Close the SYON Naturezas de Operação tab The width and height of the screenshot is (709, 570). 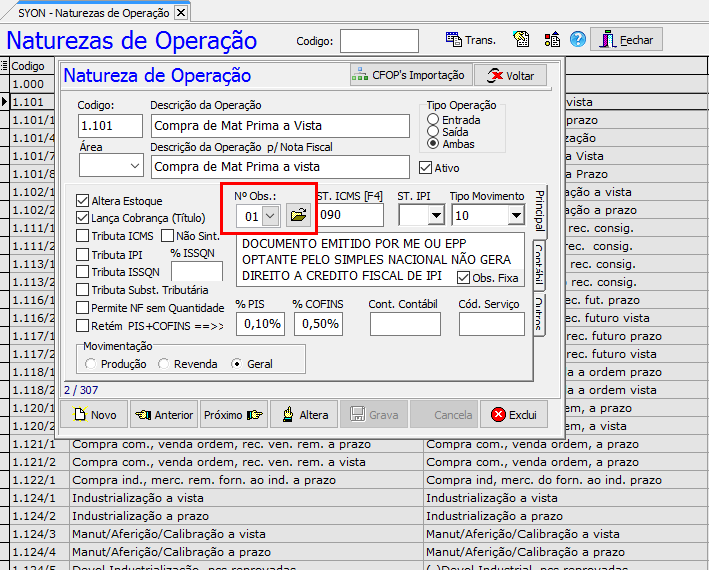[x=180, y=13]
